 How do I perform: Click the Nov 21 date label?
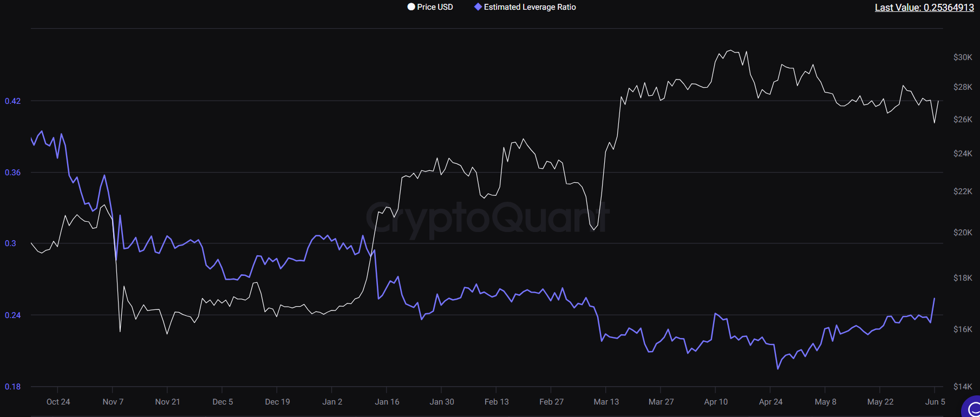click(167, 402)
